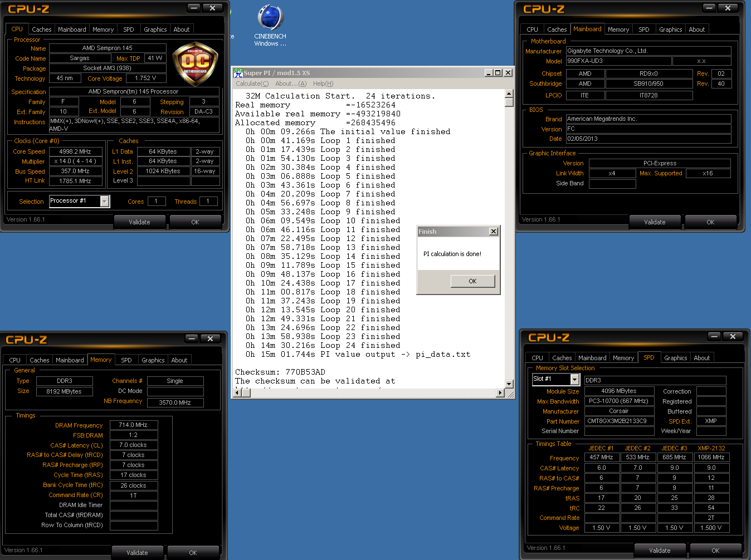
Task: Open About tab in bottom-left CPU-Z window
Action: tap(179, 360)
